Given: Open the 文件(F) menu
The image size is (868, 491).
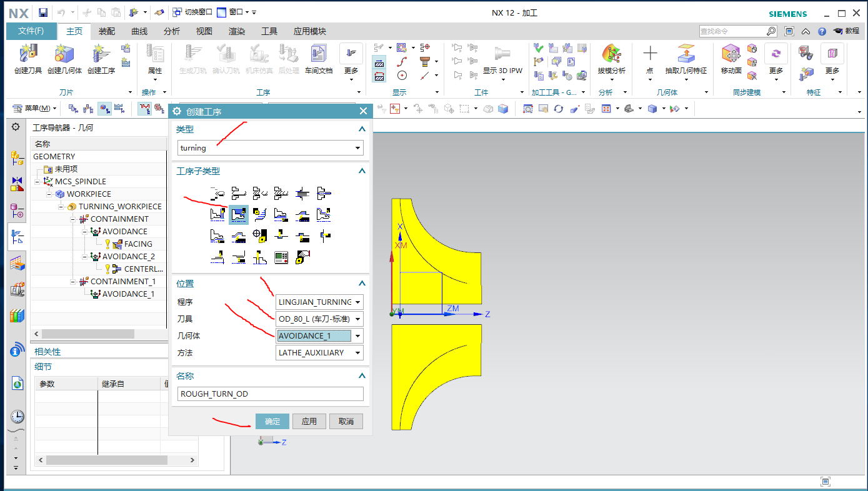Looking at the screenshot, I should [31, 31].
